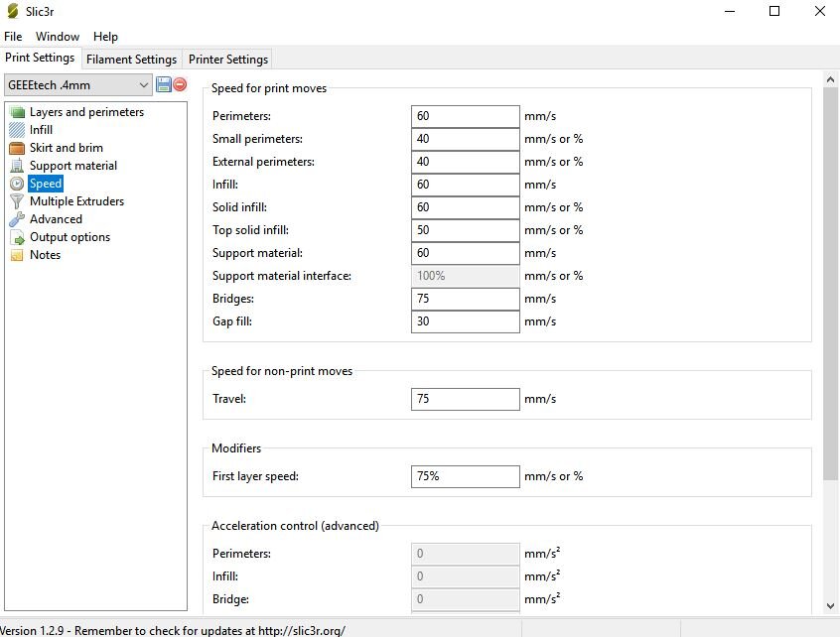
Task: Click the acceleration Perimeters field
Action: click(465, 554)
